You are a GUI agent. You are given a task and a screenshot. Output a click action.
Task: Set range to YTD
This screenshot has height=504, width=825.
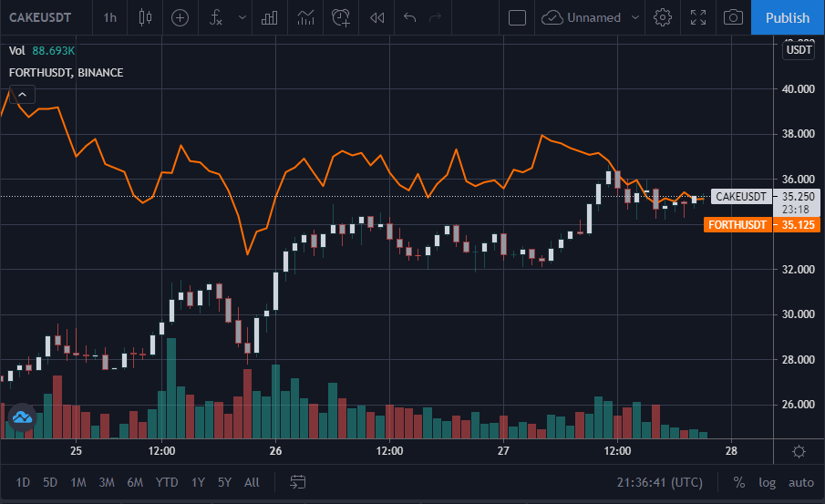point(167,482)
